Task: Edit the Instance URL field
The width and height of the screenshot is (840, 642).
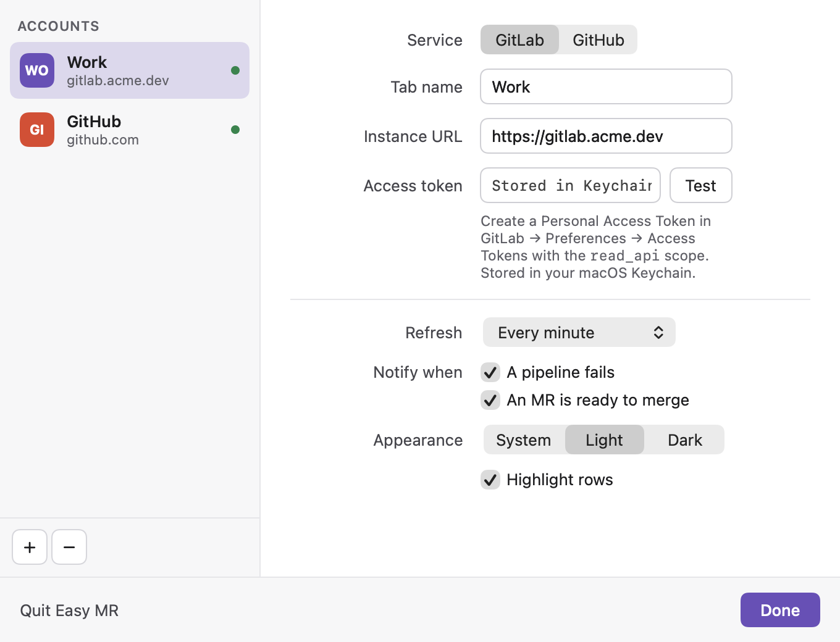Action: tap(606, 136)
